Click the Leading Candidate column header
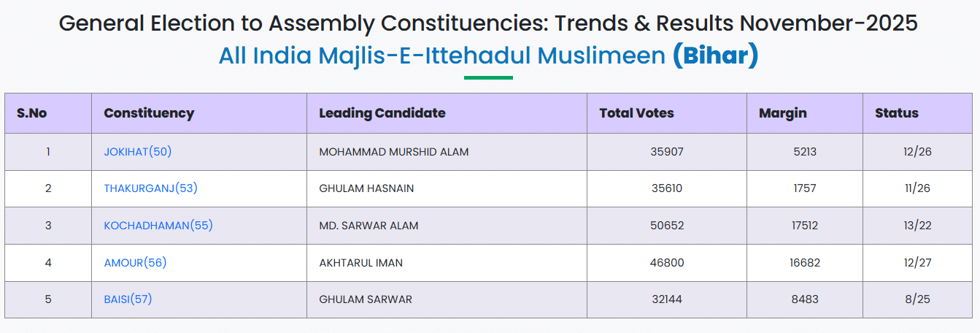The height and width of the screenshot is (333, 980). point(382,113)
